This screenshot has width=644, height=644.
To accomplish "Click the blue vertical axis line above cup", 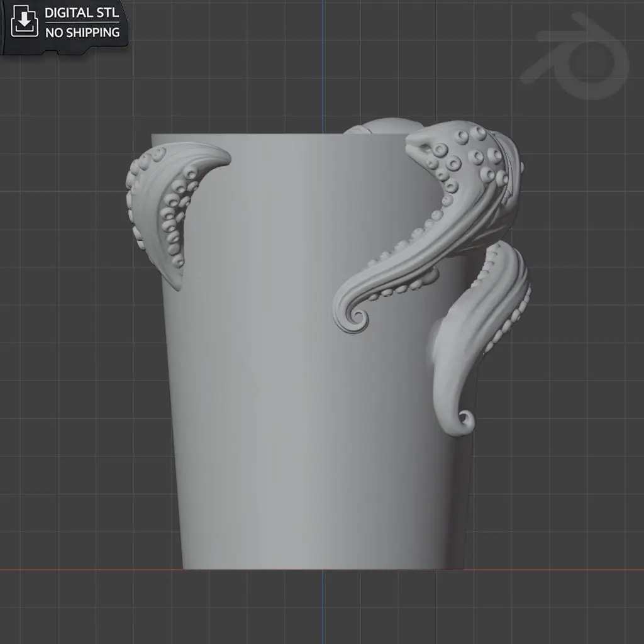I will tap(323, 65).
